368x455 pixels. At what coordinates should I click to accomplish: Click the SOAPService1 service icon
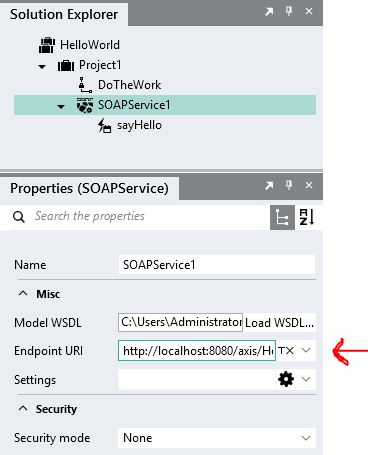coord(85,105)
